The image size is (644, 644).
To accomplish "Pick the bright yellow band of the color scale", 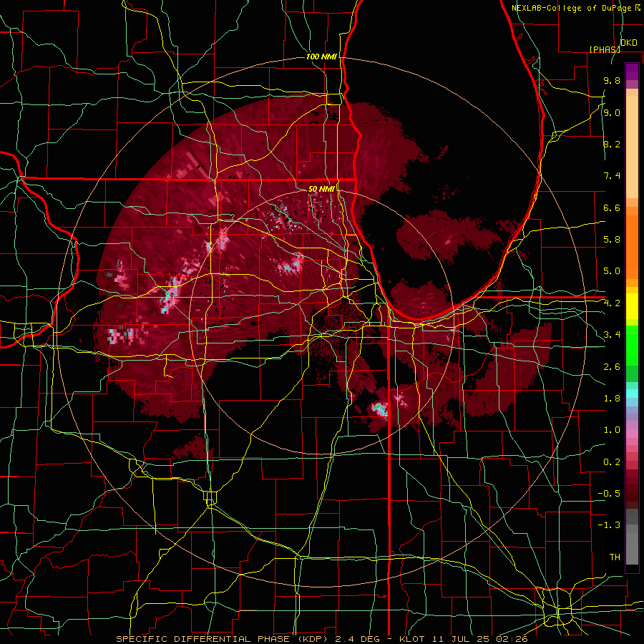I will 632,306.
